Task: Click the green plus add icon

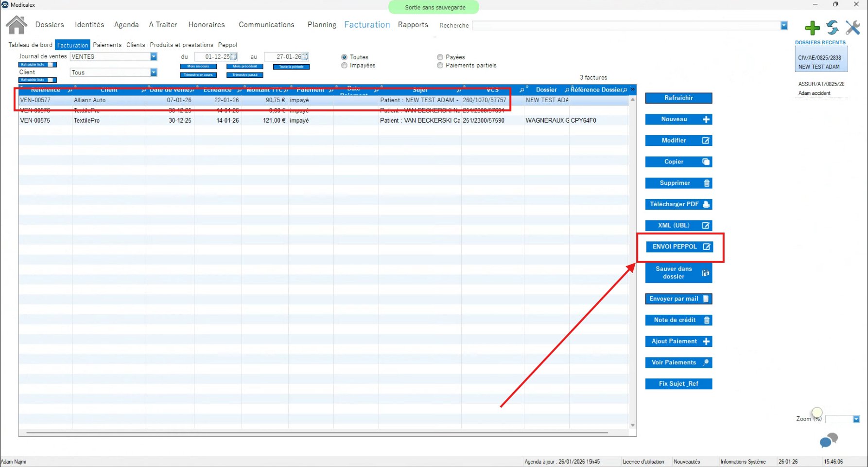Action: [812, 28]
